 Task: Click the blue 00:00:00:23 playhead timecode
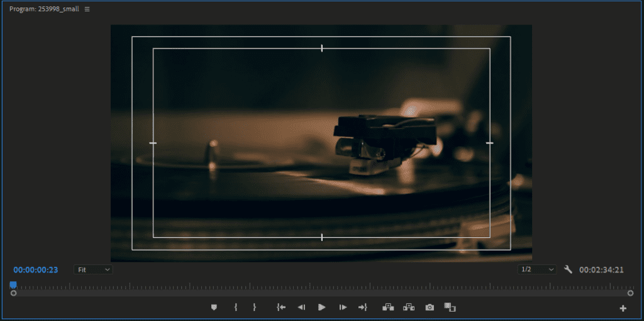pyautogui.click(x=36, y=270)
